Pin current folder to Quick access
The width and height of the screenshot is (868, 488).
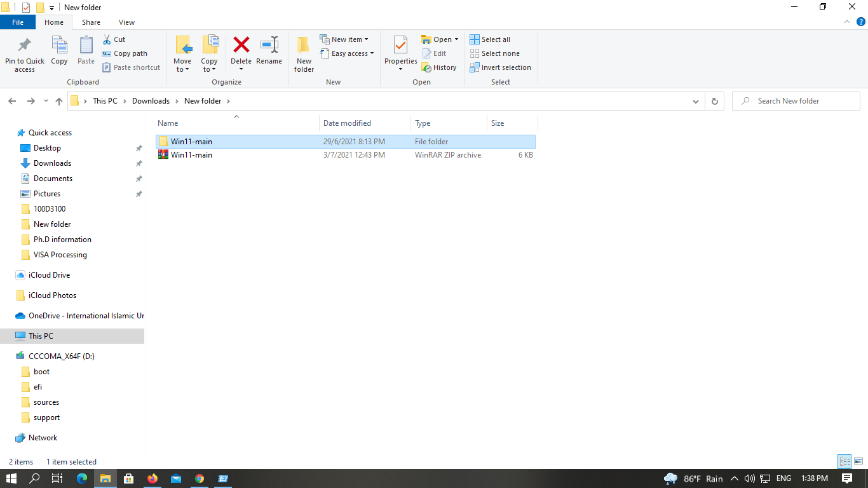24,53
